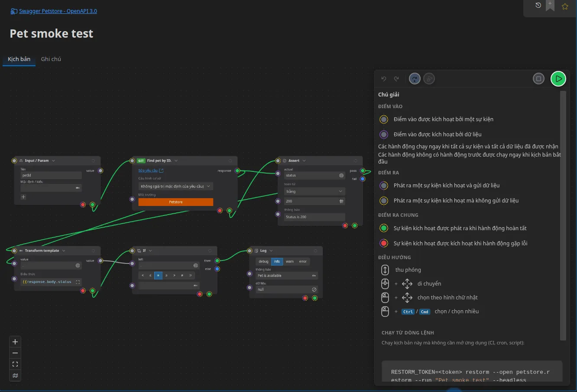The width and height of the screenshot is (577, 392).
Task: Click the If 'else' output port
Action: point(217,269)
